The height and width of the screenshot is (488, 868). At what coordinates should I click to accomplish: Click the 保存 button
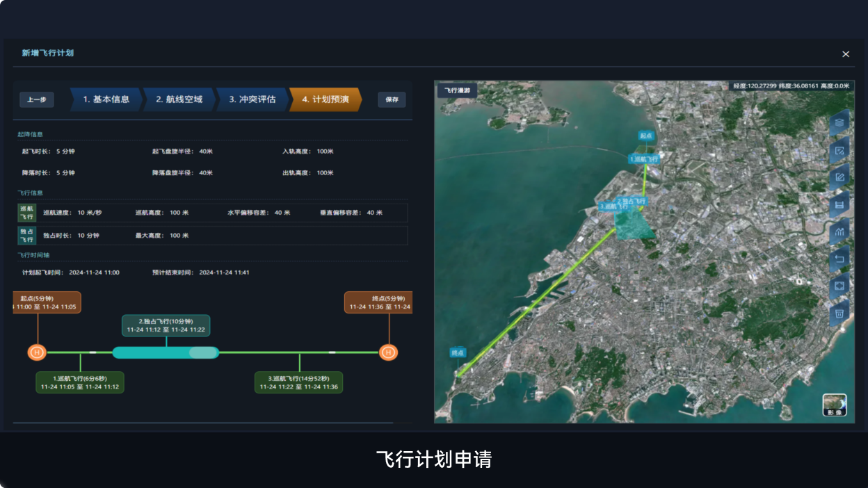(392, 99)
